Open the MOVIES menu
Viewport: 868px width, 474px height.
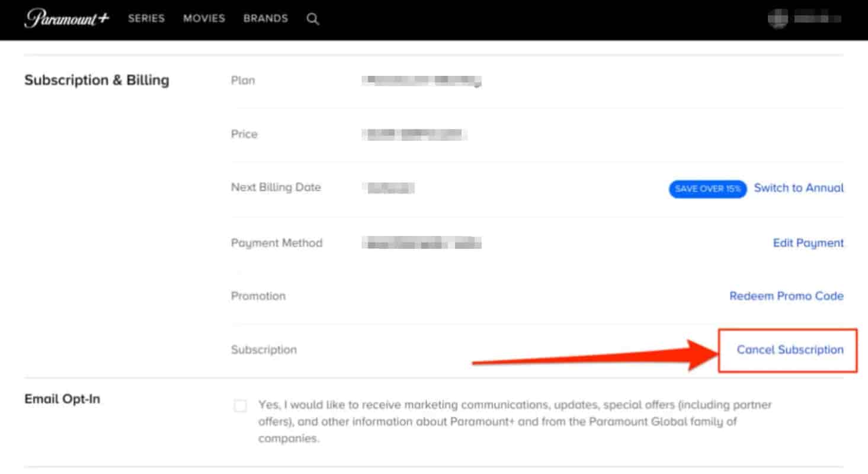tap(204, 18)
